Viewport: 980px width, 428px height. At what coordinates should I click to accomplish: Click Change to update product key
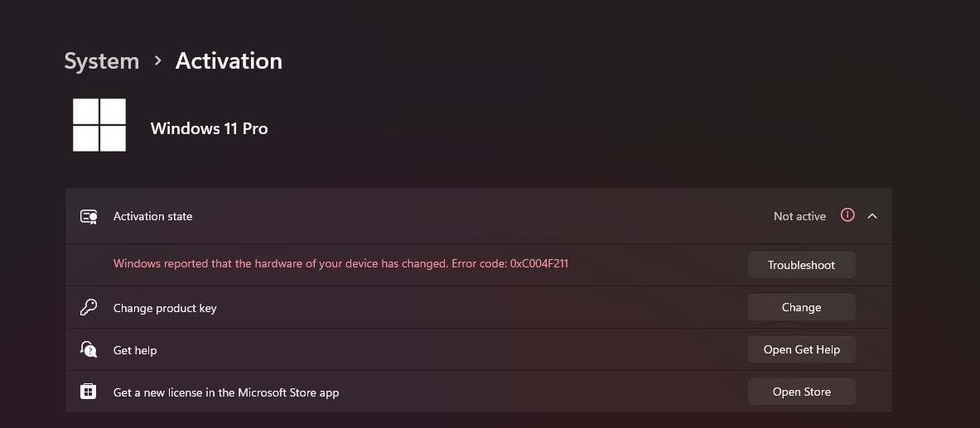click(x=801, y=307)
